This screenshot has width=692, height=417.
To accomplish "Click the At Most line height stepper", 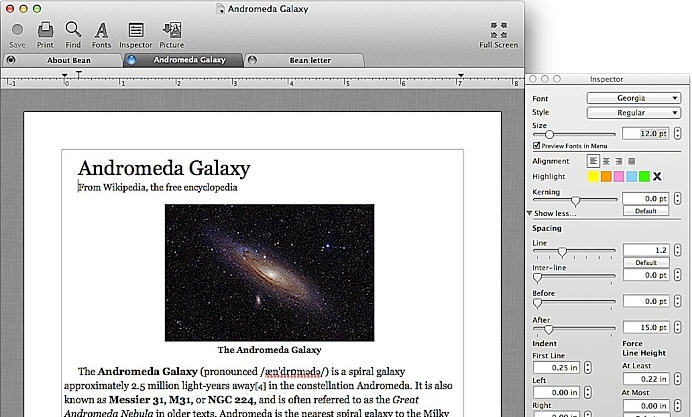I will pos(677,406).
